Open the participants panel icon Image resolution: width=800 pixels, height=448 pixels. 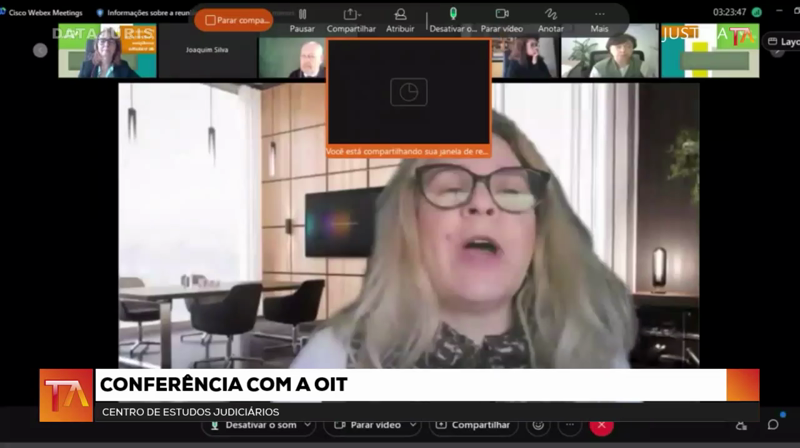[741, 425]
